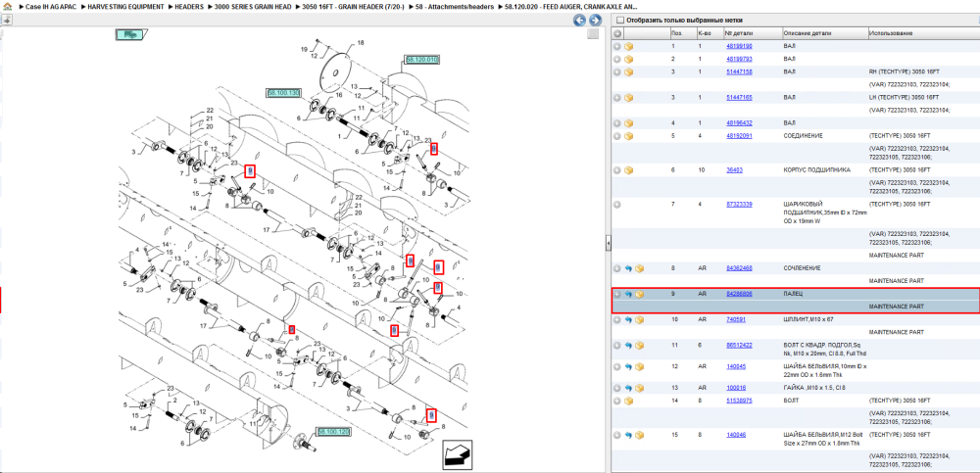Open part number link 51447158
Image resolution: width=980 pixels, height=473 pixels.
click(x=739, y=71)
